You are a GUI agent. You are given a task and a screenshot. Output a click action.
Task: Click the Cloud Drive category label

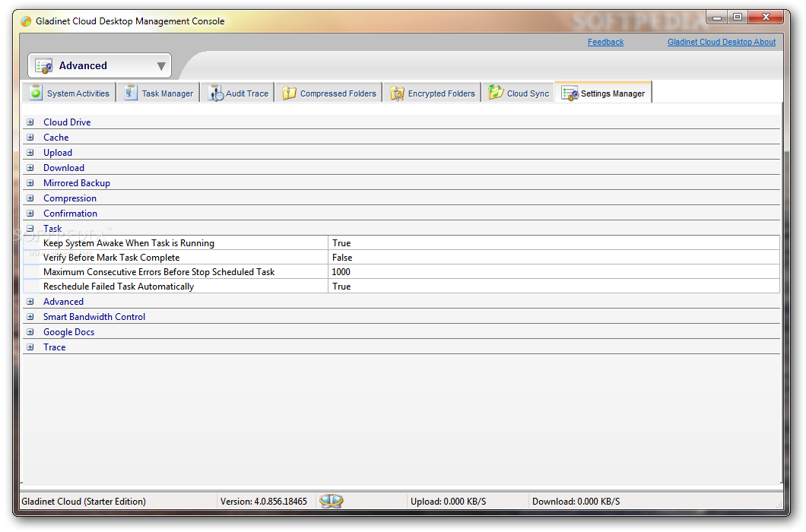pos(67,122)
